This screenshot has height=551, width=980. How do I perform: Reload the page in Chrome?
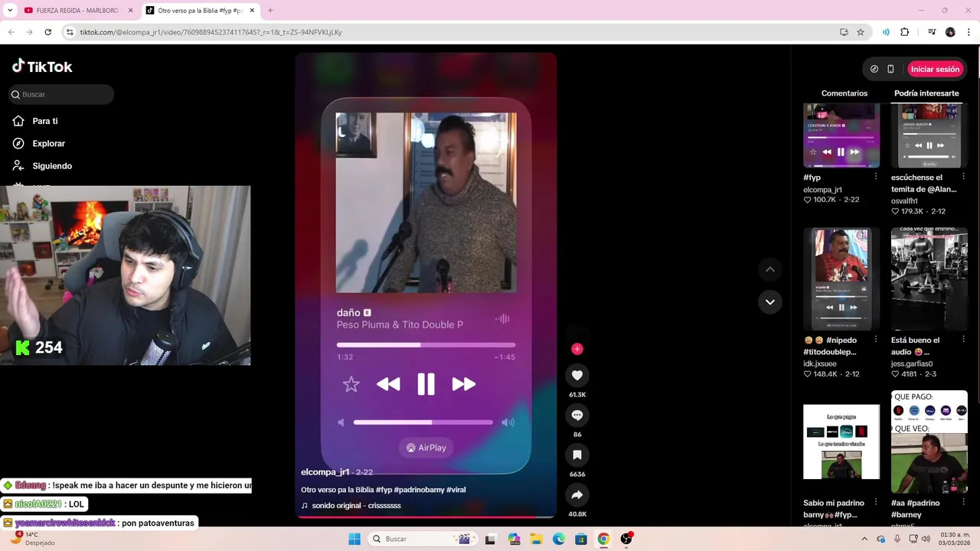[x=48, y=32]
